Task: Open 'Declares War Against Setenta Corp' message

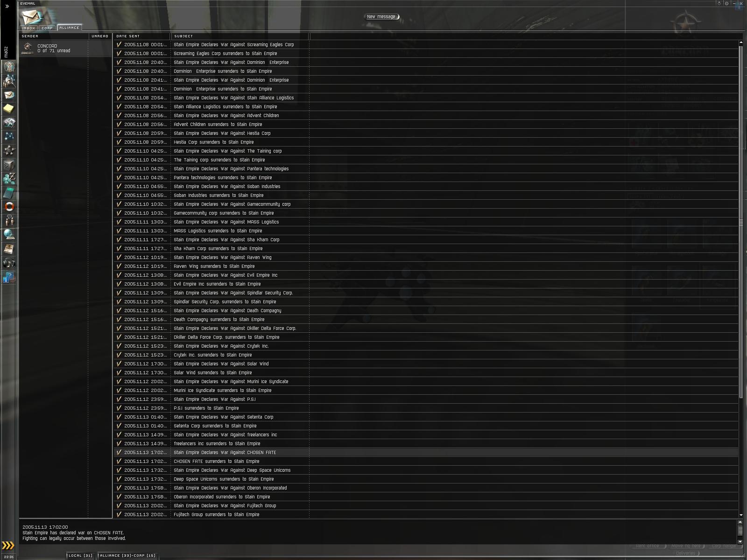Action: pos(426,417)
